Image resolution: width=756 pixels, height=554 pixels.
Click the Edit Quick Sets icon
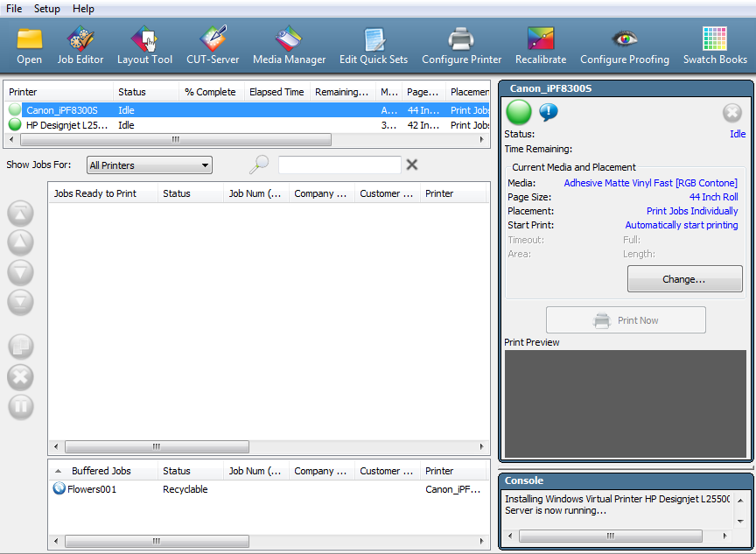[374, 46]
